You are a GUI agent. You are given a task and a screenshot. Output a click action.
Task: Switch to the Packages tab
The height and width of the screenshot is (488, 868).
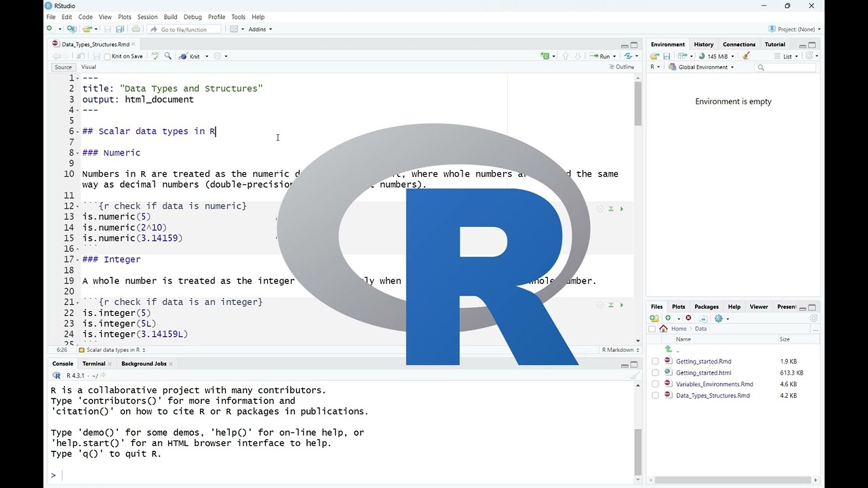(706, 307)
